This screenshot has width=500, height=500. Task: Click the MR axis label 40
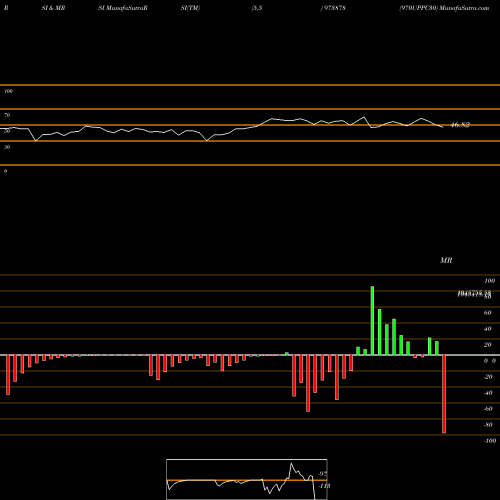[x=487, y=329]
